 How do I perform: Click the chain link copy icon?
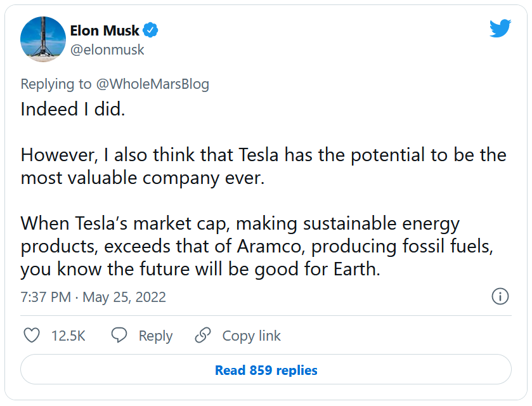click(x=203, y=336)
